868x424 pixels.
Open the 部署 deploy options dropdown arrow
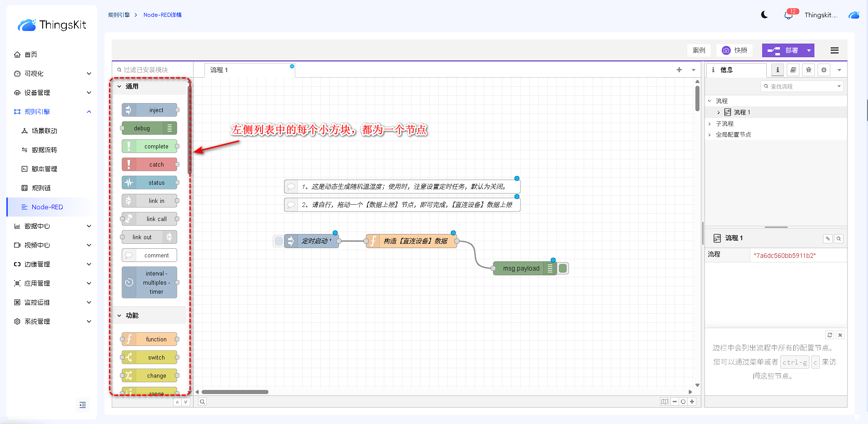click(809, 50)
